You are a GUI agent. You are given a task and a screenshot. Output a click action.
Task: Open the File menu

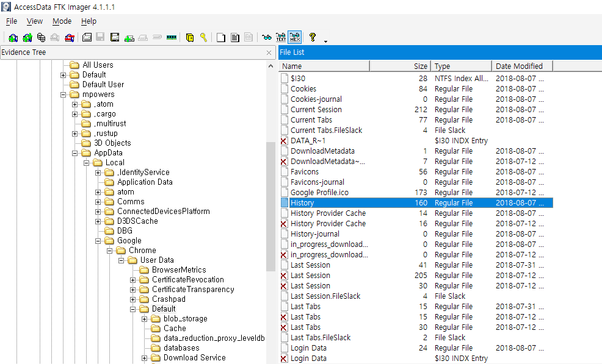coord(12,21)
